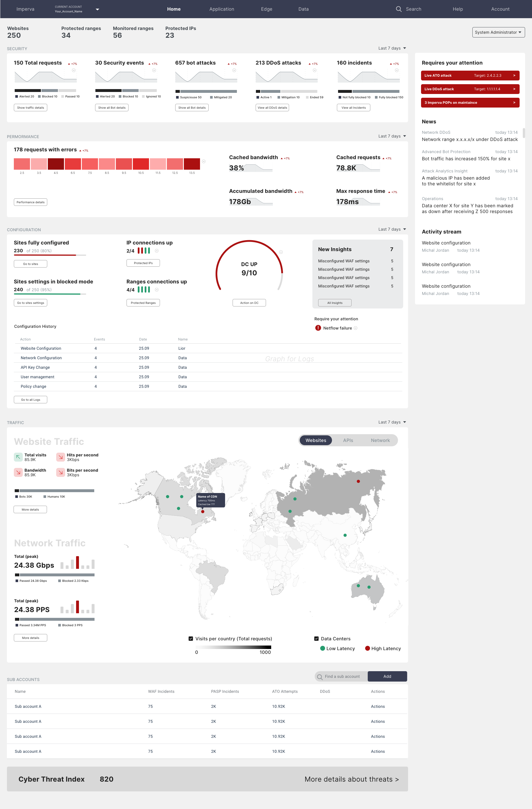This screenshot has height=809, width=532.
Task: Switch traffic view to APIs
Action: click(x=348, y=440)
